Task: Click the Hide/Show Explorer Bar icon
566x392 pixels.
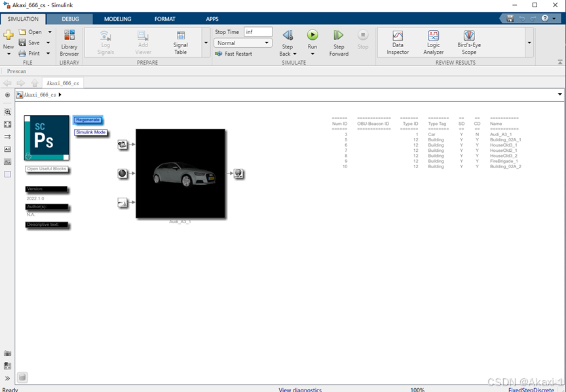Action: click(x=7, y=95)
